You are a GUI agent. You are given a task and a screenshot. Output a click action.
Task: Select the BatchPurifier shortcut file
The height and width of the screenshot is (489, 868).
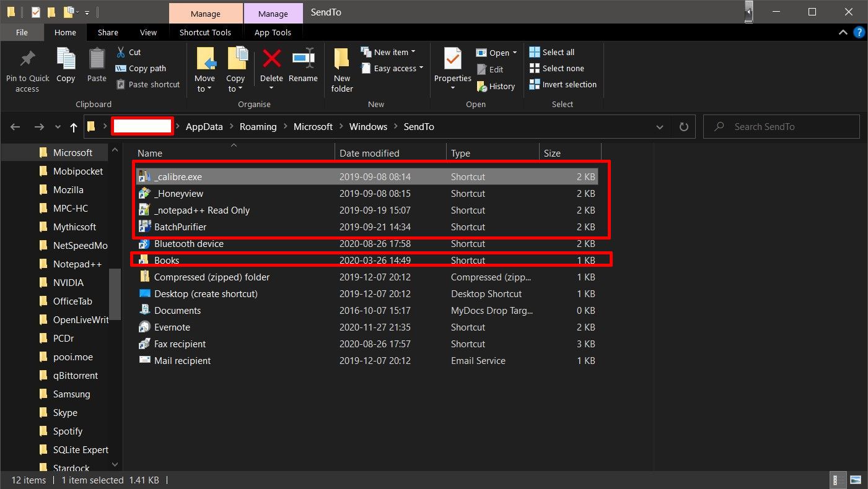coord(367,227)
